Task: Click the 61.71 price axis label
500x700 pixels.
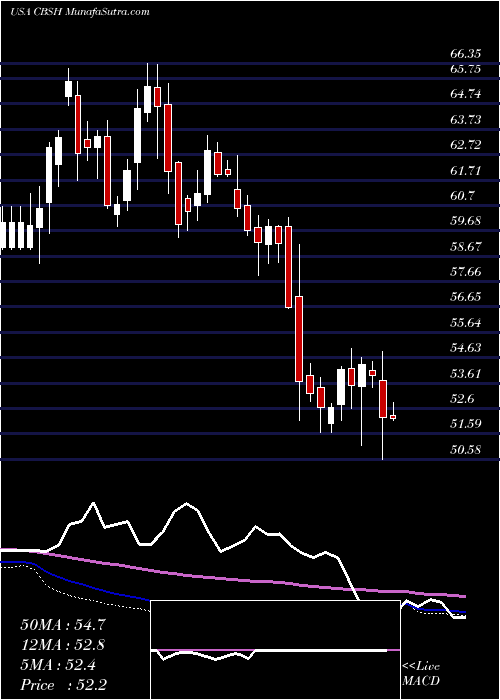Action: pyautogui.click(x=466, y=171)
